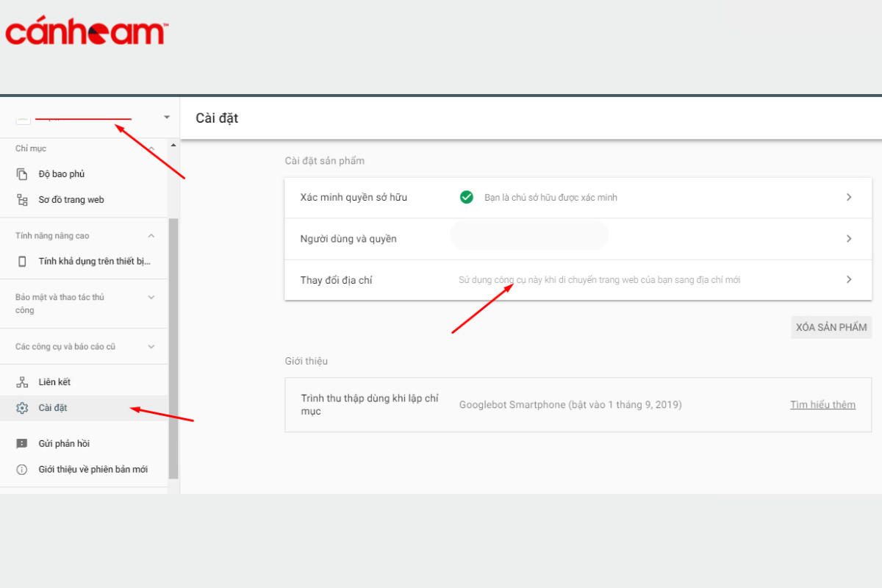Click the Gửi phản hồi feedback icon

click(22, 444)
